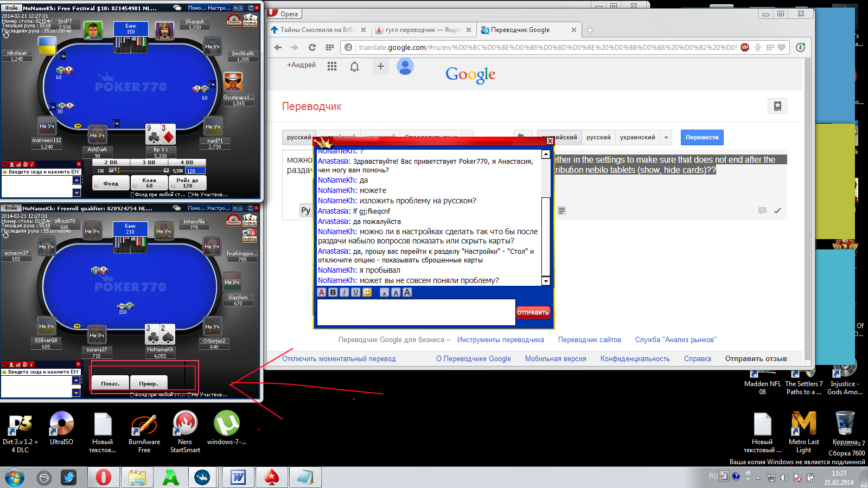Click the info 'i' icon in Free Festival chat toolbar
This screenshot has height=488, width=868.
coord(32,164)
